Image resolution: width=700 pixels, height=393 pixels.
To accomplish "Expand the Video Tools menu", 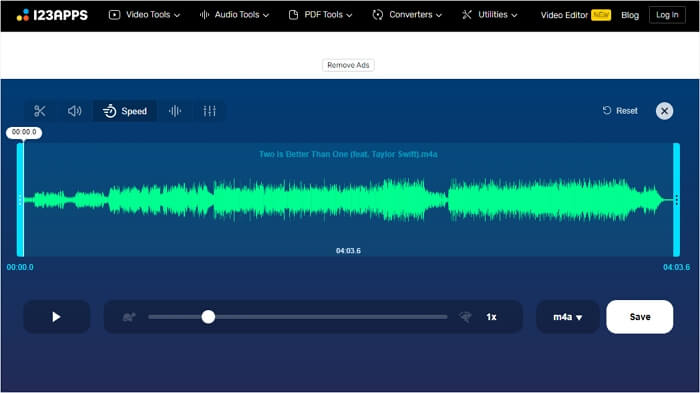I will click(144, 15).
